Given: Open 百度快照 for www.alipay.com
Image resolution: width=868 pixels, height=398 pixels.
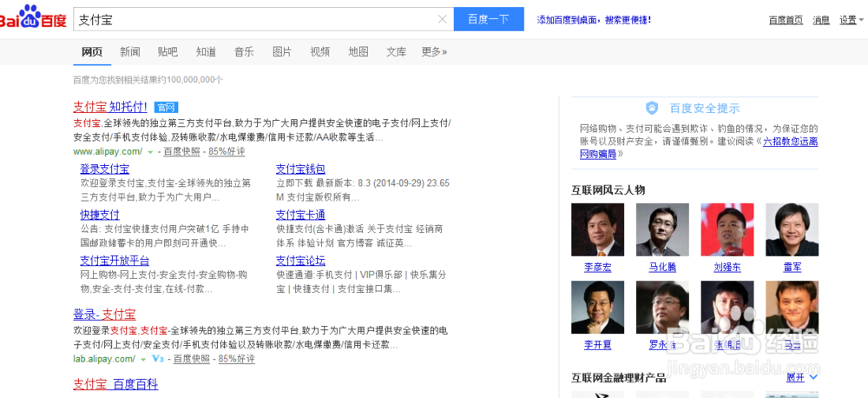Looking at the screenshot, I should tap(181, 152).
